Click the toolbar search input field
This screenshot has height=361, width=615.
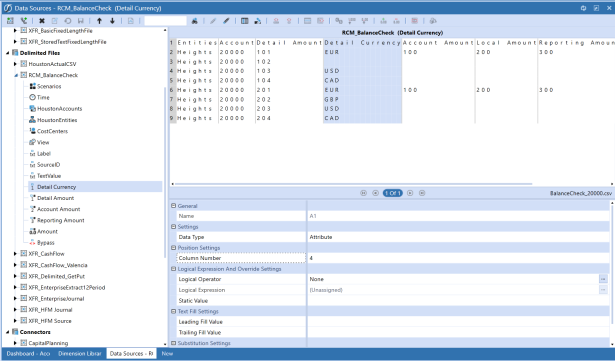point(166,21)
